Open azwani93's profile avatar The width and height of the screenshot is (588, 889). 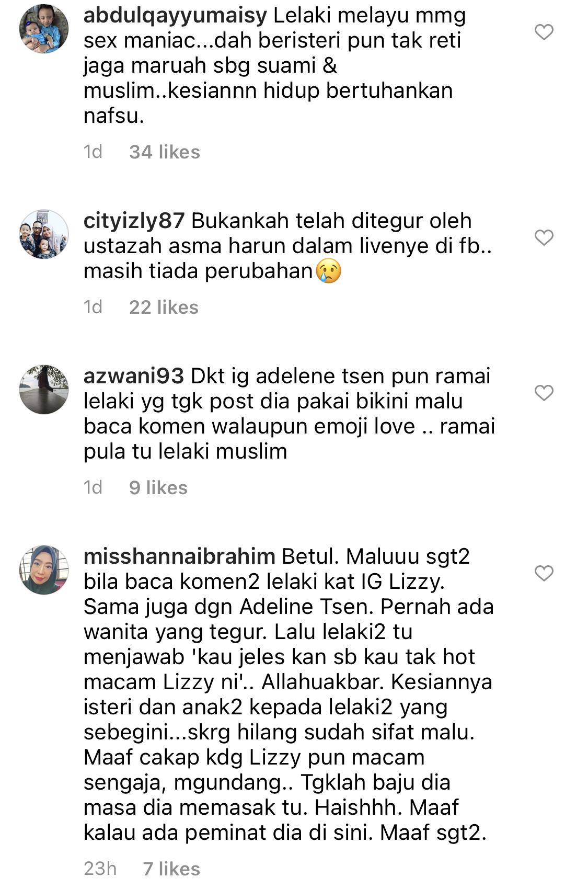(44, 390)
